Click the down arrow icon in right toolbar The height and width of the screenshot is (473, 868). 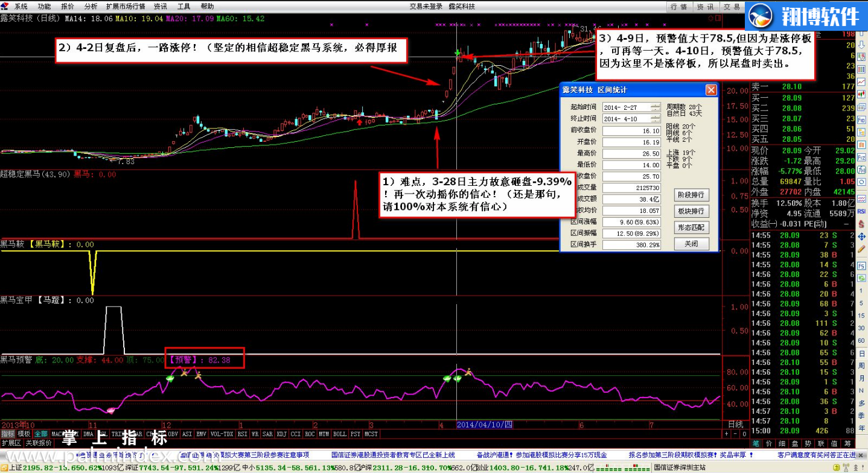(x=862, y=45)
